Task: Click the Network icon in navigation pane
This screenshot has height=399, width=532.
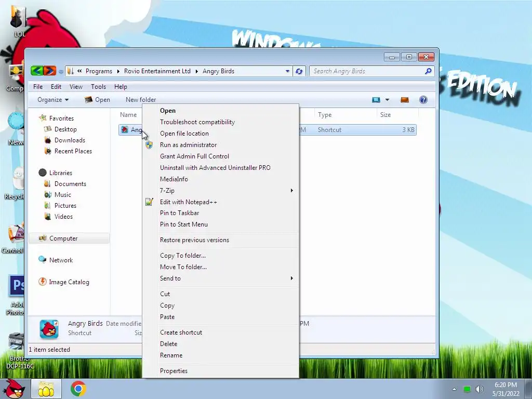Action: [43, 260]
